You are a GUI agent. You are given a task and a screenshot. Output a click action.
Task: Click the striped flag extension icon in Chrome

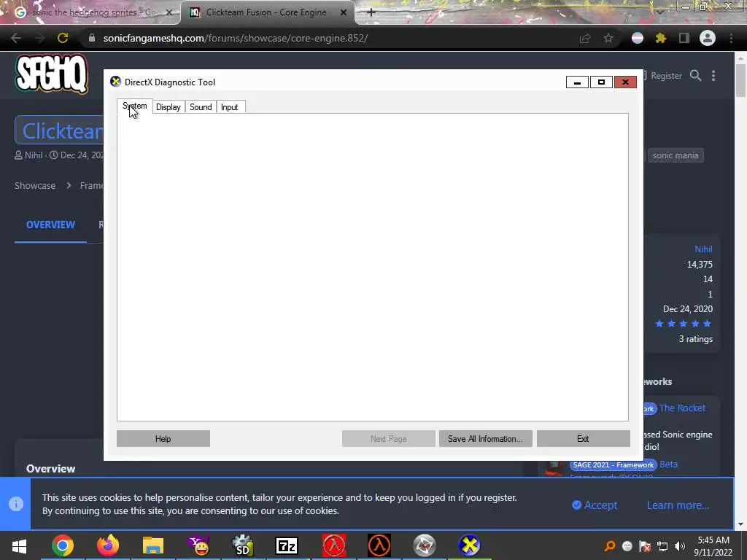click(x=638, y=38)
